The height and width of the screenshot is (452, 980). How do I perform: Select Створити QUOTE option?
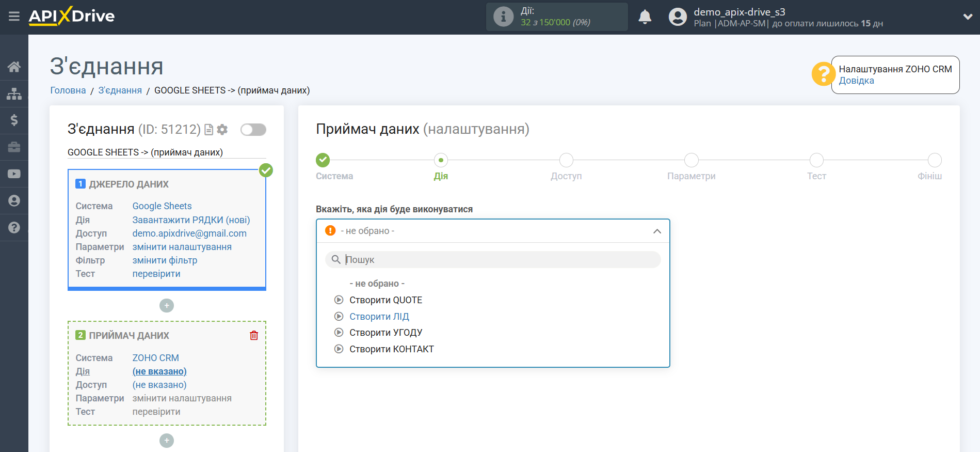[385, 300]
